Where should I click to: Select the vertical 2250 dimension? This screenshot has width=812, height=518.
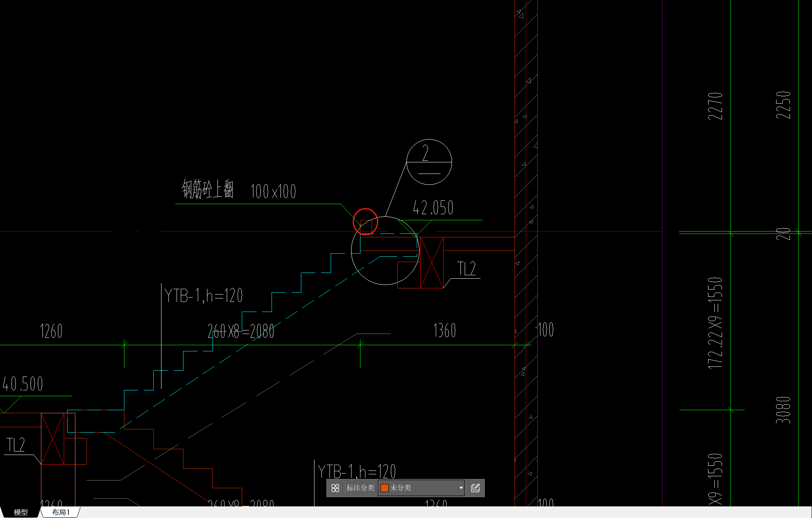coord(783,105)
